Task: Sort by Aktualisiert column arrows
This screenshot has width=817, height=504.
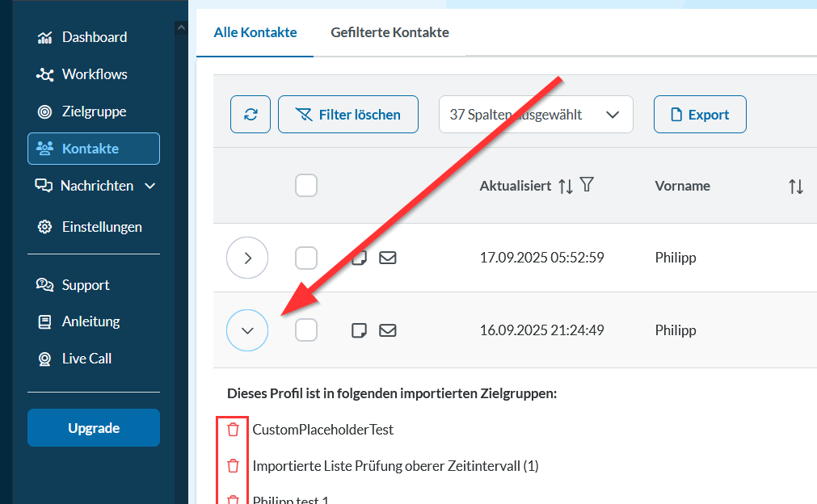Action: point(566,187)
